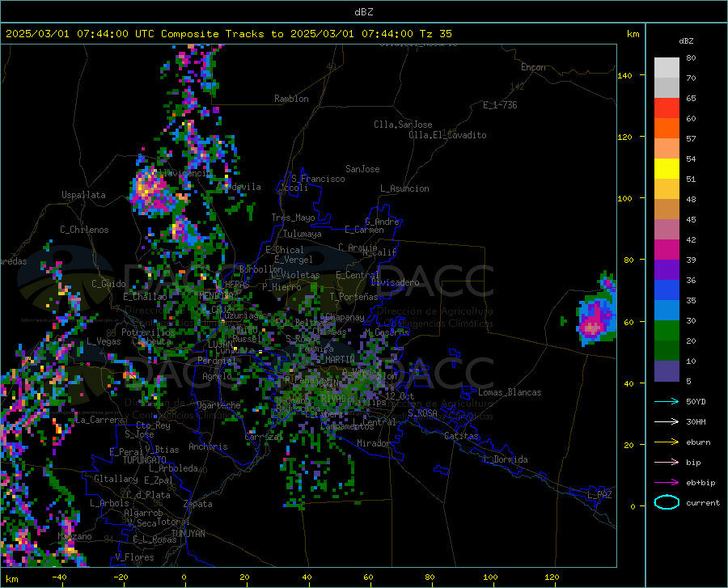Viewport: 728px width, 588px height.
Task: Click the 'Tres_Mayo' map label
Action: click(x=293, y=218)
